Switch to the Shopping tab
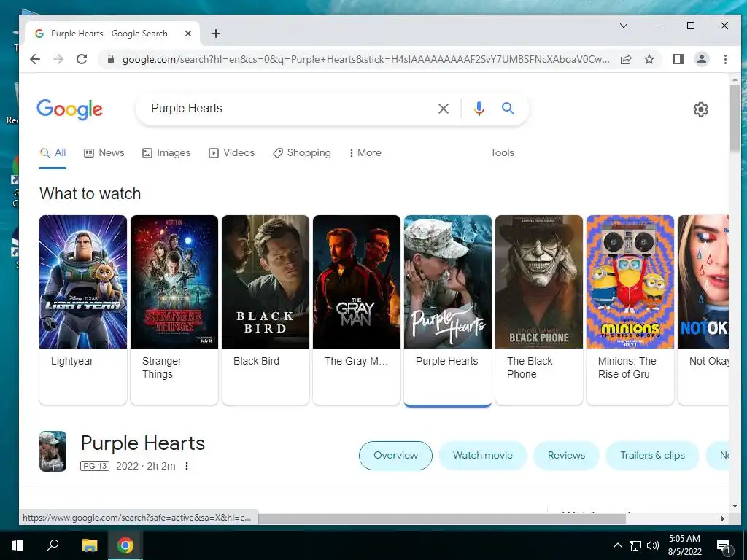The image size is (747, 560). tap(301, 153)
